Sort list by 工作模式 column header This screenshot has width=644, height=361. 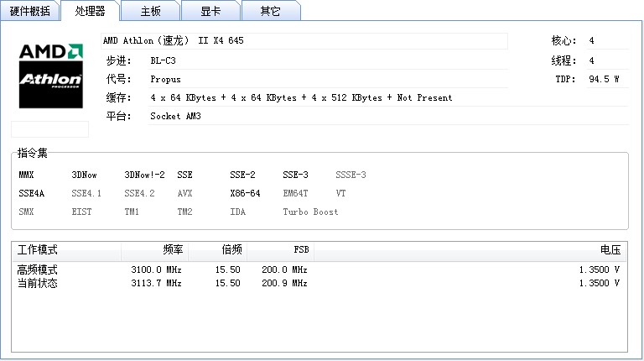[65, 250]
